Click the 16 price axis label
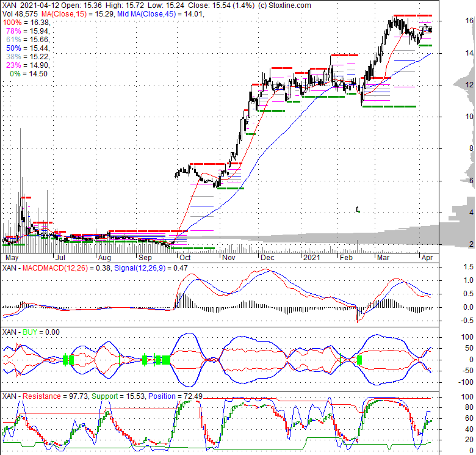This screenshot has height=455, width=476. tap(469, 21)
